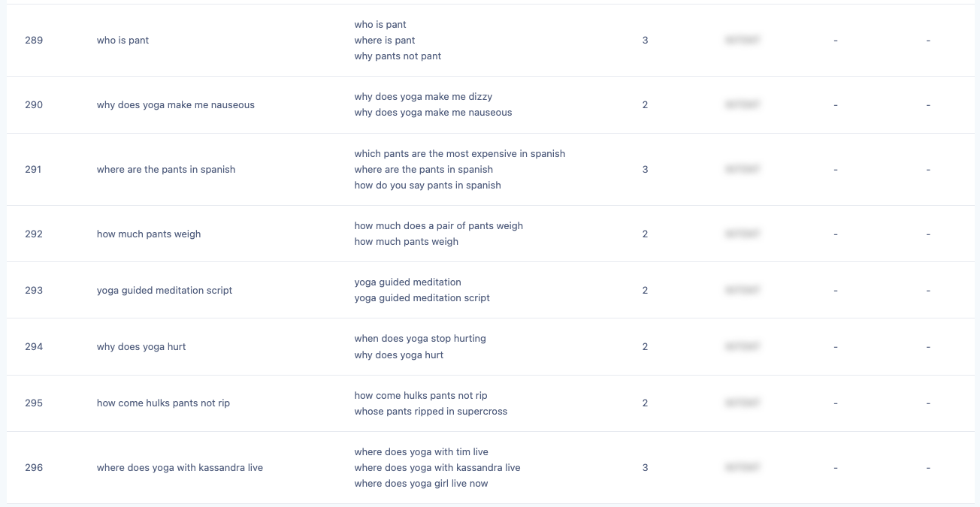Select row number 296
The width and height of the screenshot is (980, 507).
34,468
